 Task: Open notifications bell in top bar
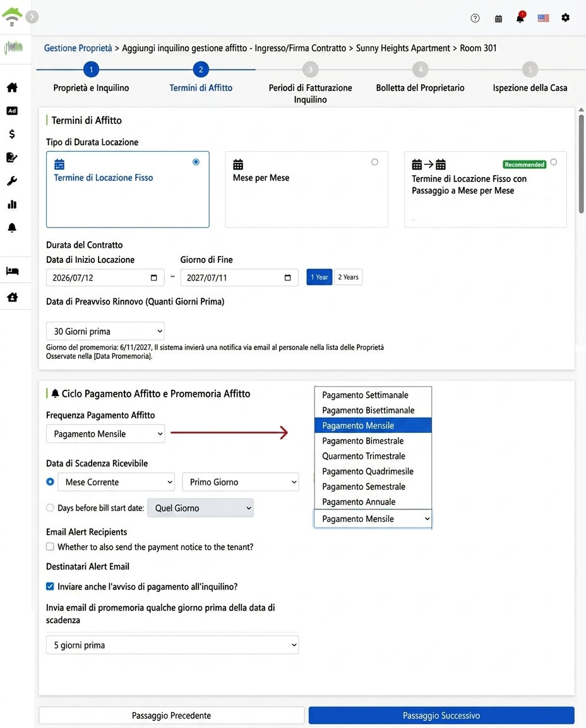520,18
